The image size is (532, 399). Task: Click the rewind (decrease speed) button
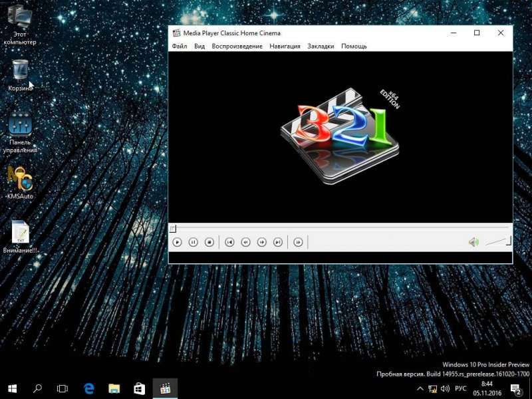245,242
